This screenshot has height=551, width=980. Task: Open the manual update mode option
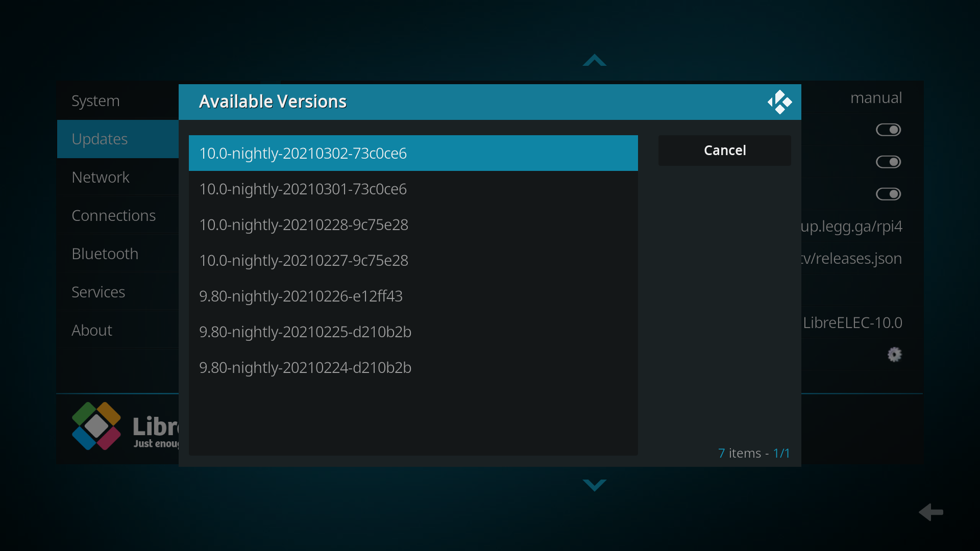coord(876,98)
